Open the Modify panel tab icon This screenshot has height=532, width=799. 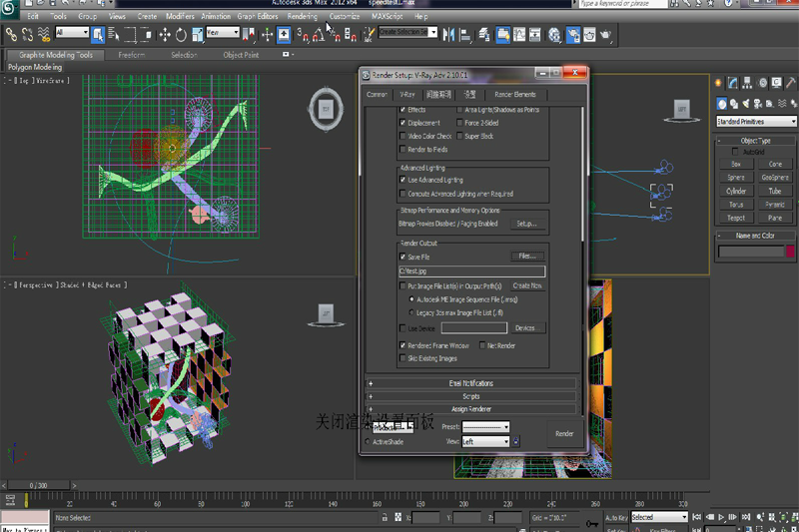click(x=734, y=82)
